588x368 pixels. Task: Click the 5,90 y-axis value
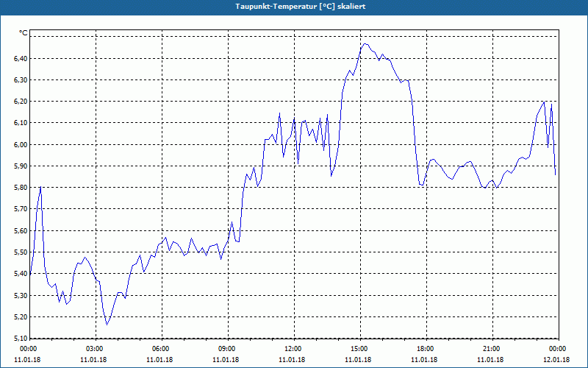pyautogui.click(x=21, y=166)
